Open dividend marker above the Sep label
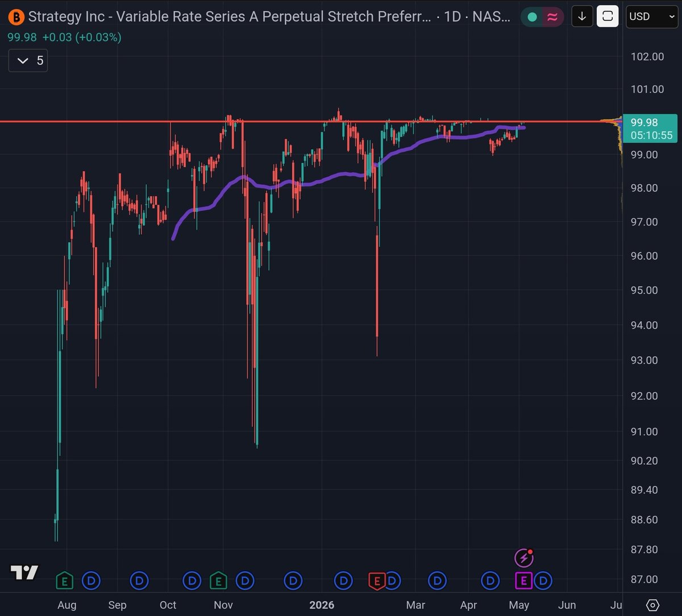 [139, 580]
